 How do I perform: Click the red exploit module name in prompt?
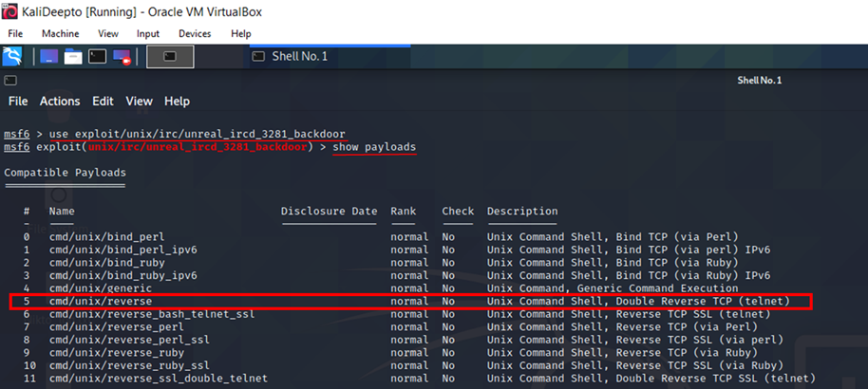tap(198, 147)
